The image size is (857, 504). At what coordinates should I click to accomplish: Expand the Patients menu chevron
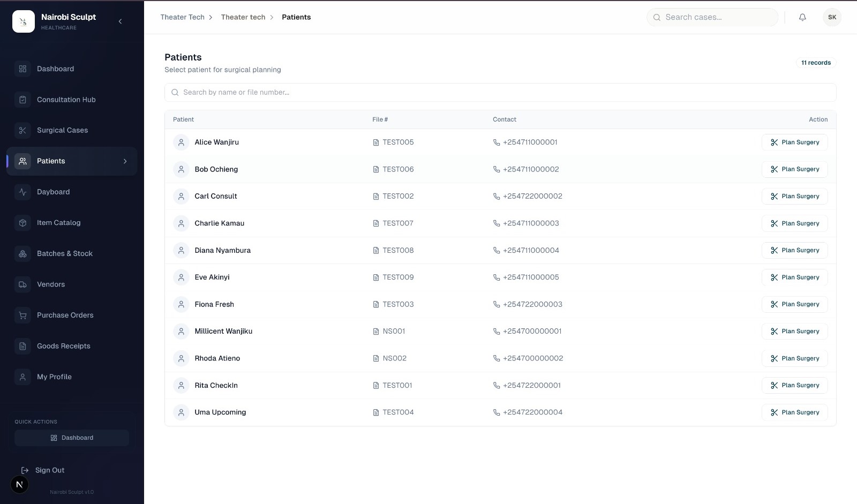(x=125, y=161)
